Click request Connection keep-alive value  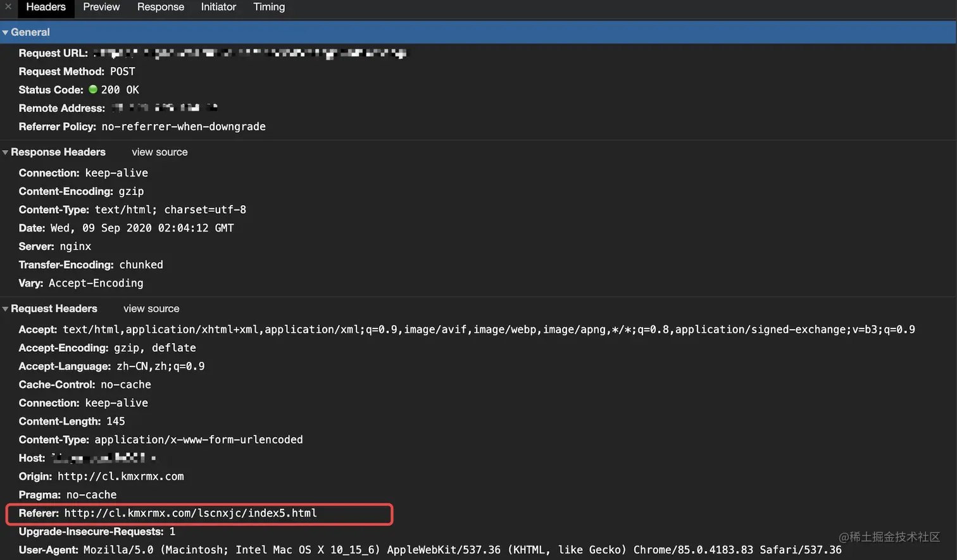[116, 402]
